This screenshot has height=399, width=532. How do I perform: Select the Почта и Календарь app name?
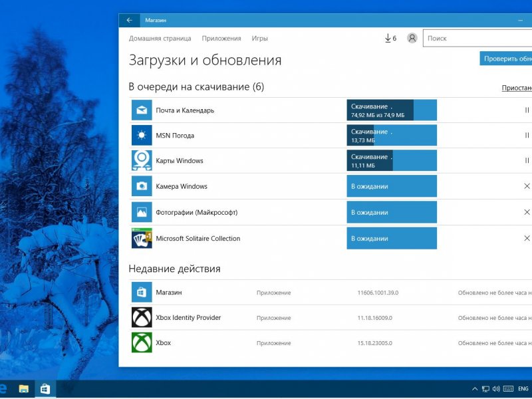(185, 110)
